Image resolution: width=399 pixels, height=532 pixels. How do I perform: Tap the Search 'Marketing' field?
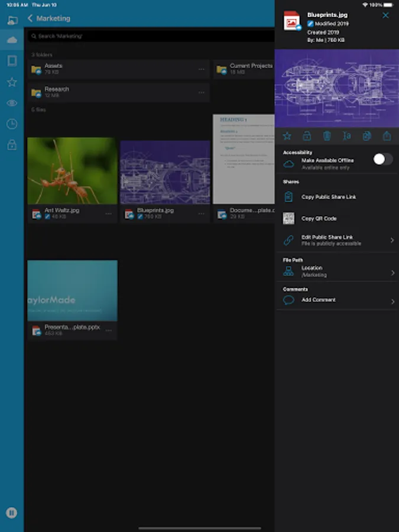coord(151,36)
